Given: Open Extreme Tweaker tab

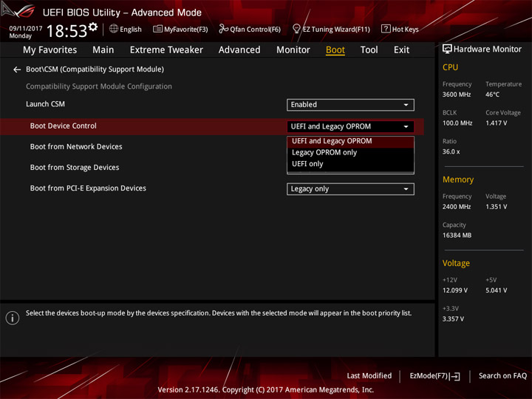Looking at the screenshot, I should pos(166,50).
